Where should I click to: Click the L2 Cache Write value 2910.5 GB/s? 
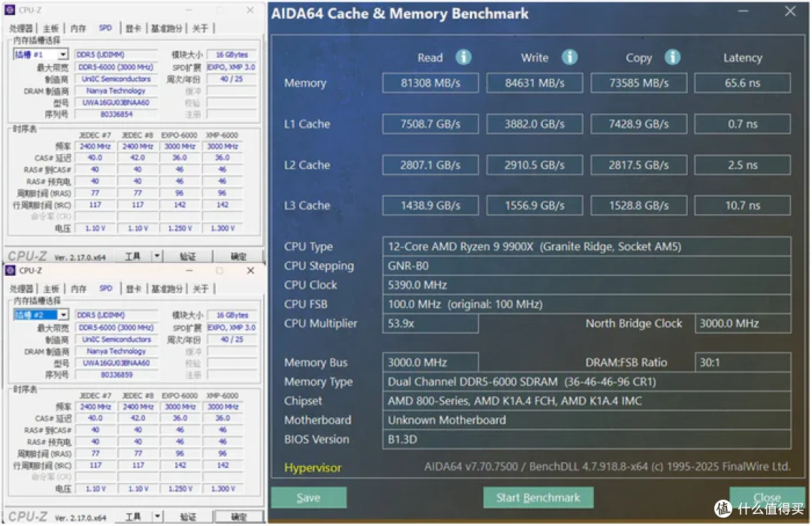click(535, 165)
